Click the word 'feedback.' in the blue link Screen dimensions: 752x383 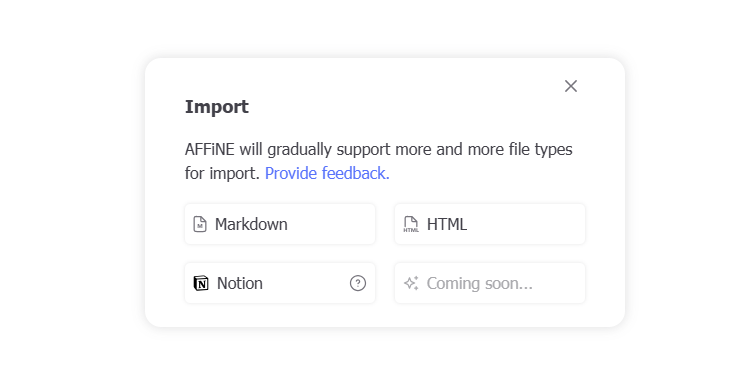coord(355,173)
